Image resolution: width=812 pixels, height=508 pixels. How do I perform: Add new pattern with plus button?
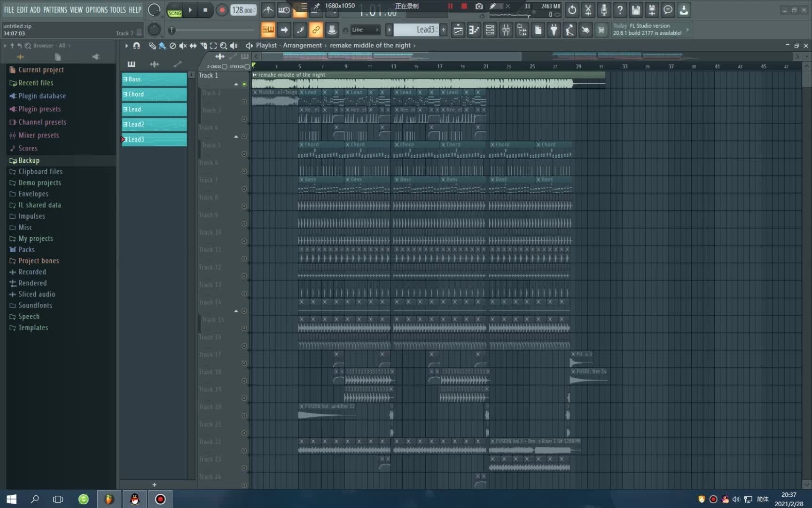tap(443, 30)
